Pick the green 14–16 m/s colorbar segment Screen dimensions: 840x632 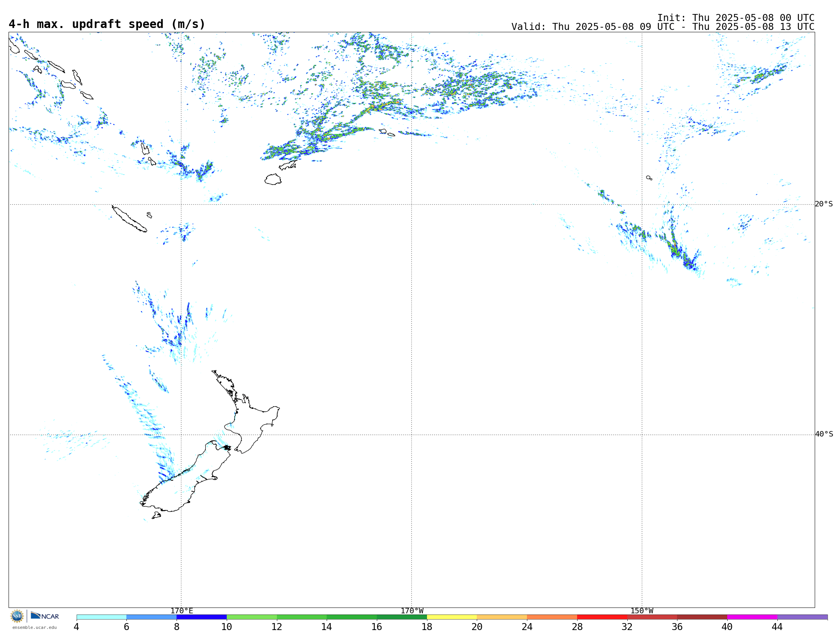(352, 617)
